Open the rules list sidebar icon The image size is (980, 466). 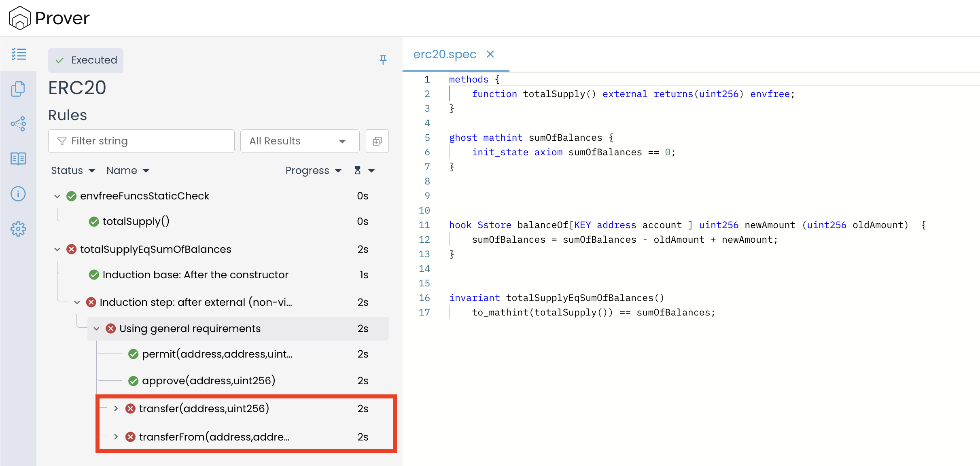(x=18, y=54)
